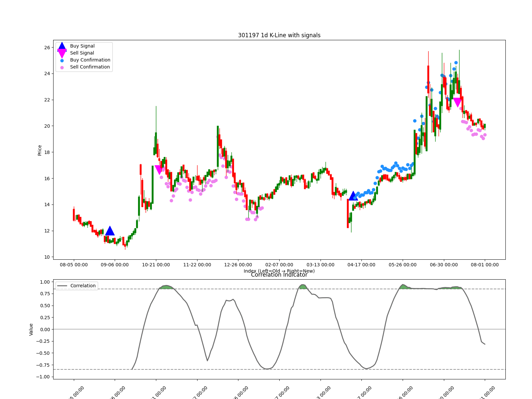This screenshot has height=399, width=532.
Task: Click the 'Buy Confirmation' legend label
Action: click(x=90, y=60)
